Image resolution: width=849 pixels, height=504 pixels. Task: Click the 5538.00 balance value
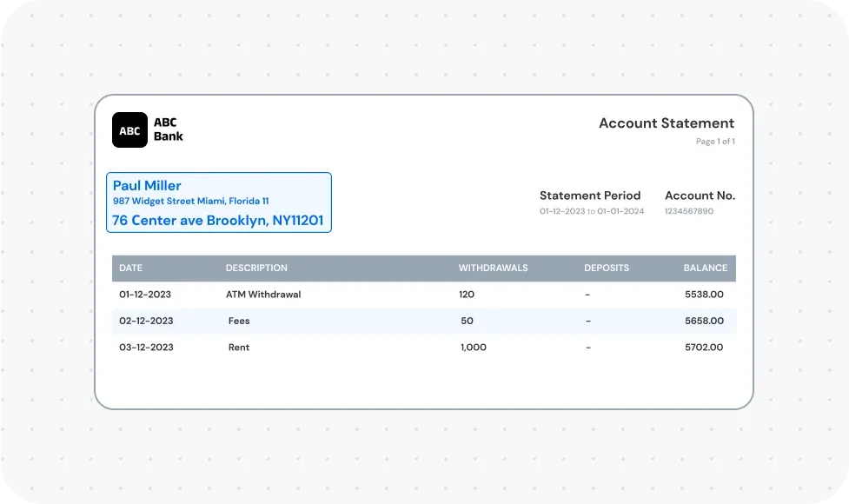pyautogui.click(x=703, y=295)
